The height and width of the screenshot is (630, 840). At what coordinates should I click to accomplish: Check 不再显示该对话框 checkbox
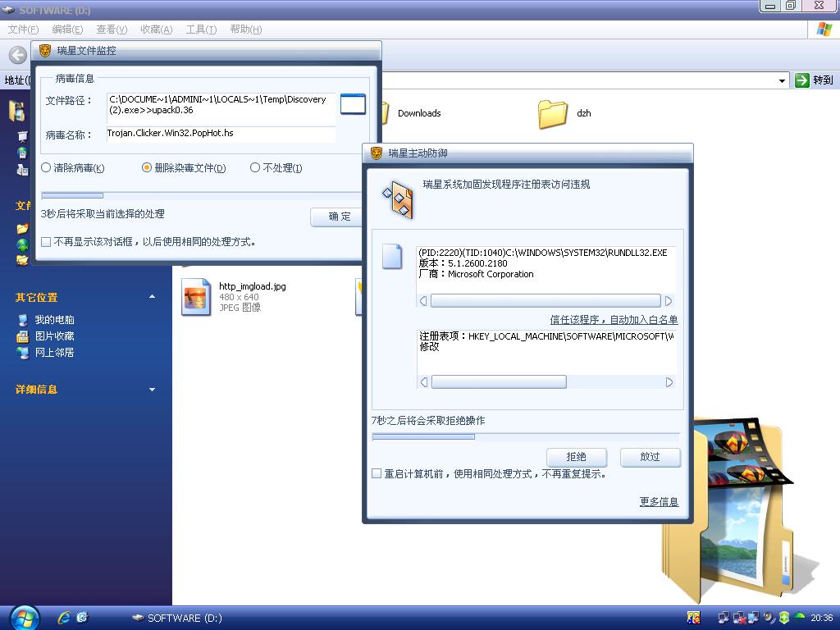[x=46, y=242]
